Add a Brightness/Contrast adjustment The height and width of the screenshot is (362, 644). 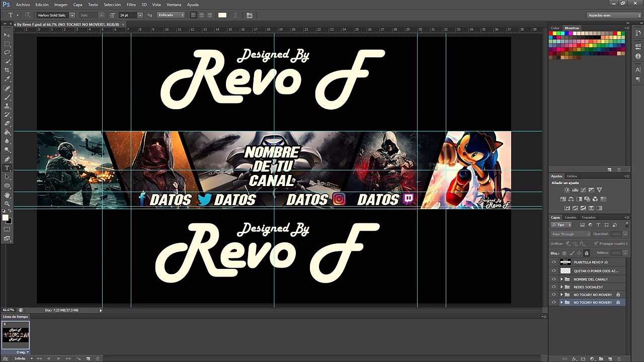tap(567, 190)
